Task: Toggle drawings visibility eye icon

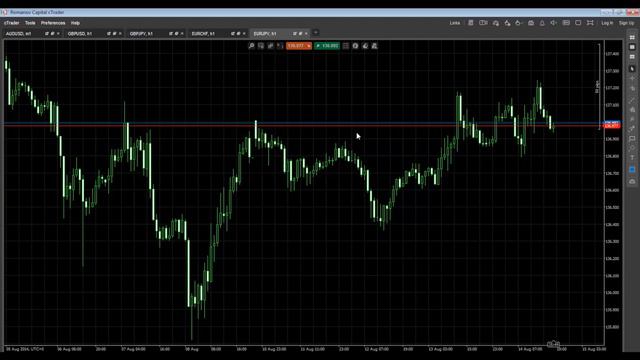Action: click(x=632, y=181)
